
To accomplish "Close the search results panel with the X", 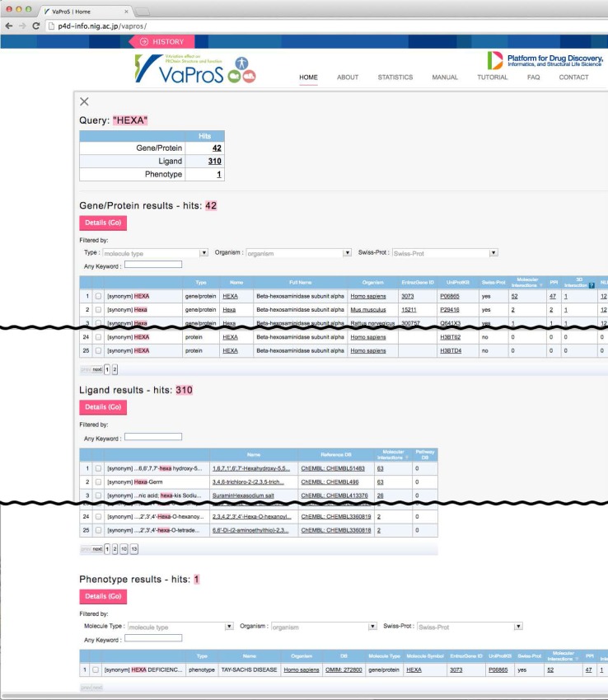I will pos(84,101).
